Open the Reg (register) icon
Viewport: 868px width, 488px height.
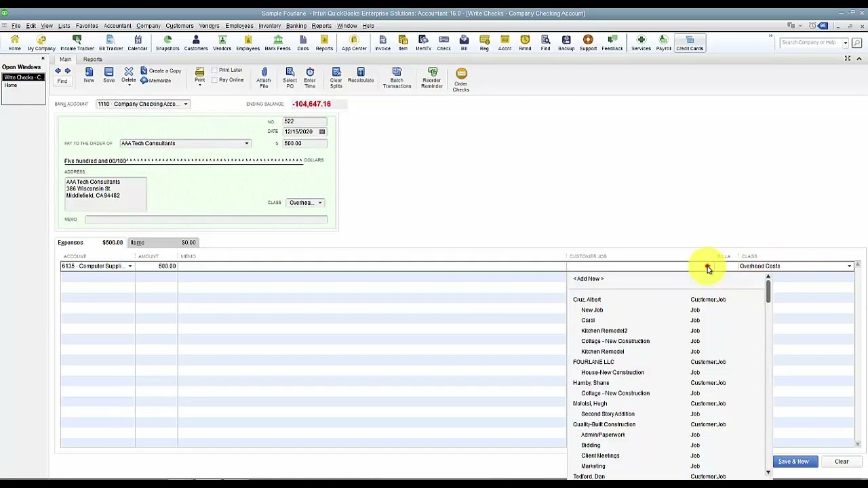[484, 43]
